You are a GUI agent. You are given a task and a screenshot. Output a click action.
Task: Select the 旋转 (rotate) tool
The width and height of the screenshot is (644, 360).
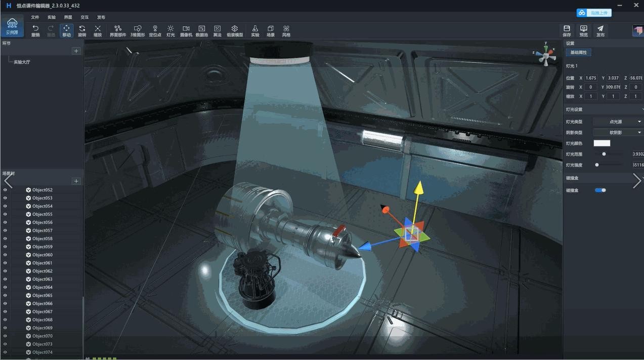pos(82,30)
